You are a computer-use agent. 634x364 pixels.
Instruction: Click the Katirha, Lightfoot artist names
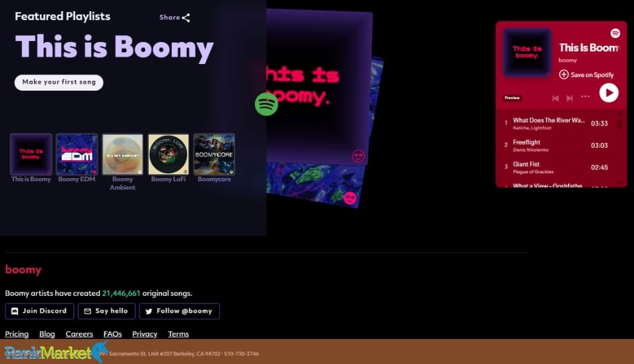click(531, 128)
